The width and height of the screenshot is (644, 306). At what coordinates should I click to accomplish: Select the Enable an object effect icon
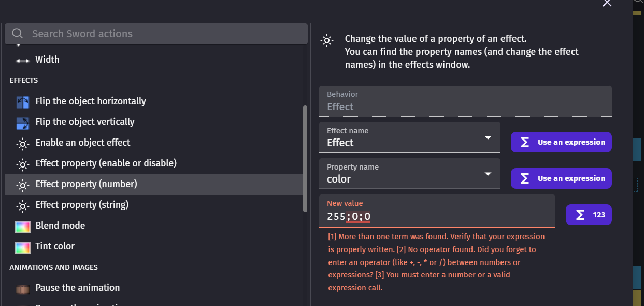[22, 142]
